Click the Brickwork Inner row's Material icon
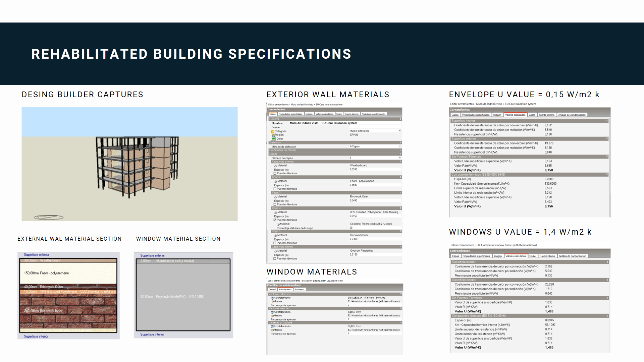This screenshot has height=362, width=644. click(x=276, y=235)
